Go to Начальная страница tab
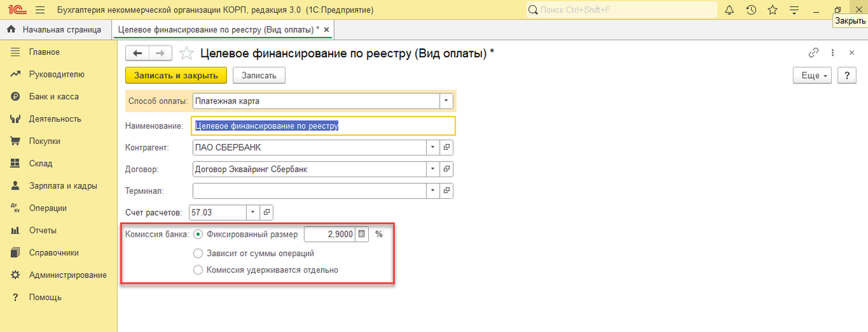The image size is (868, 332). click(54, 30)
